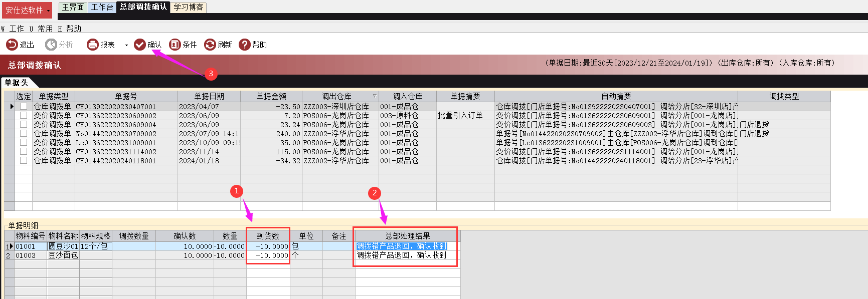Click the 分析 analysis icon
868x299 pixels.
coord(51,45)
